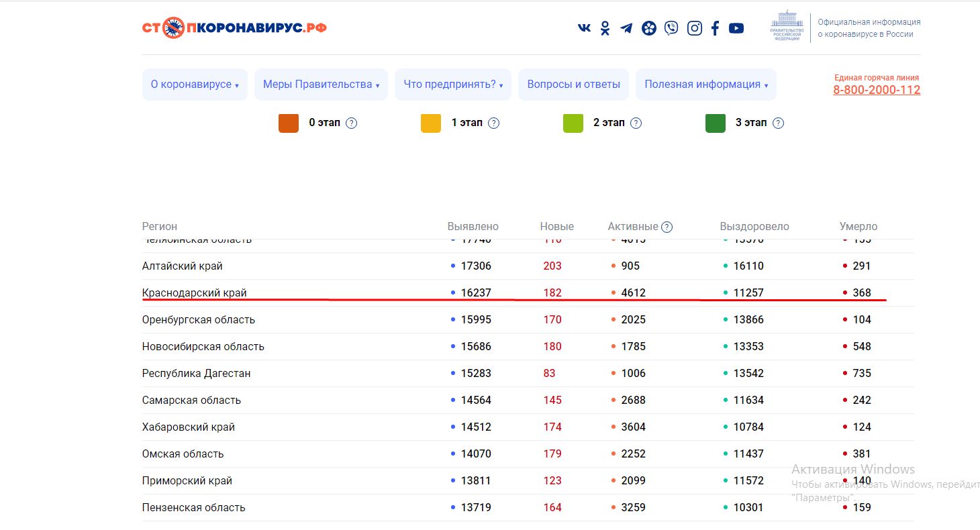The height and width of the screenshot is (530, 980).
Task: Go to Вопросы и ответы section
Action: (573, 85)
